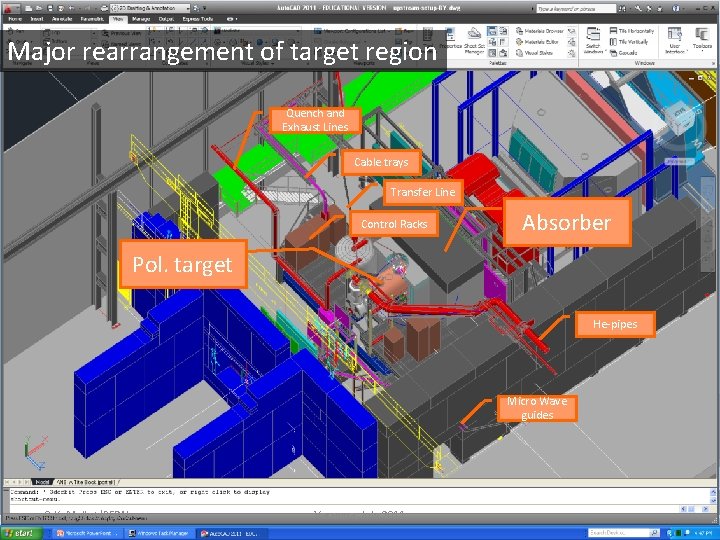Click the key-shaped Subscription Center icon
720x540 pixels.
639,8
